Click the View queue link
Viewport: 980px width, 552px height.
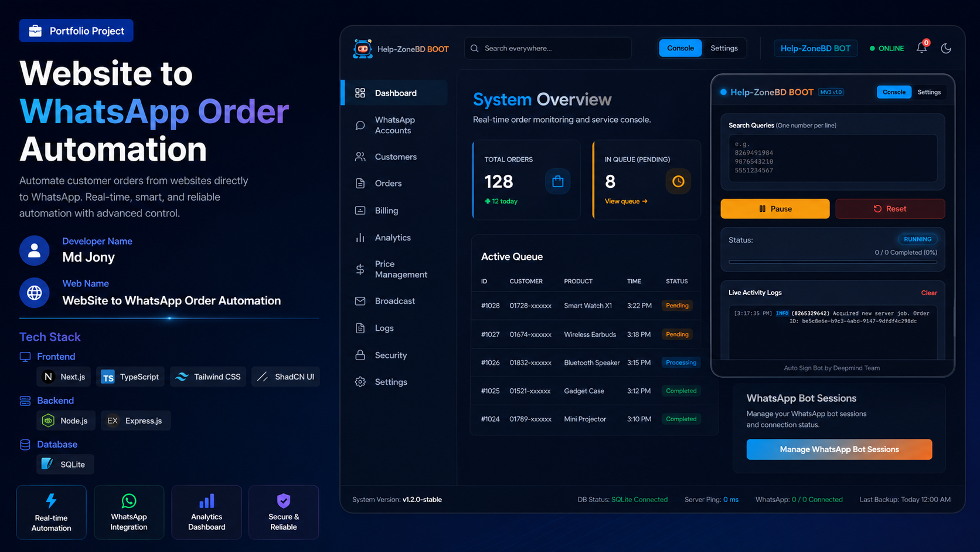coord(626,201)
